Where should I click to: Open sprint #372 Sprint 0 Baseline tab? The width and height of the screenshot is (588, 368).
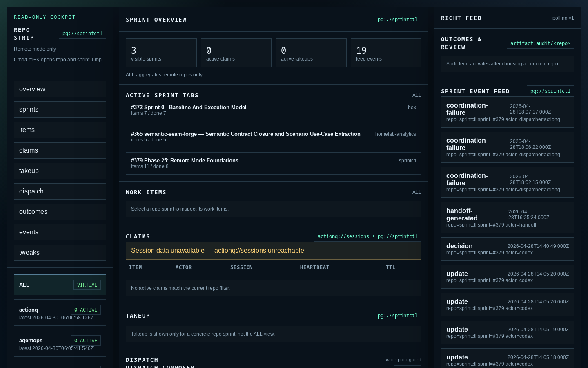pos(274,110)
